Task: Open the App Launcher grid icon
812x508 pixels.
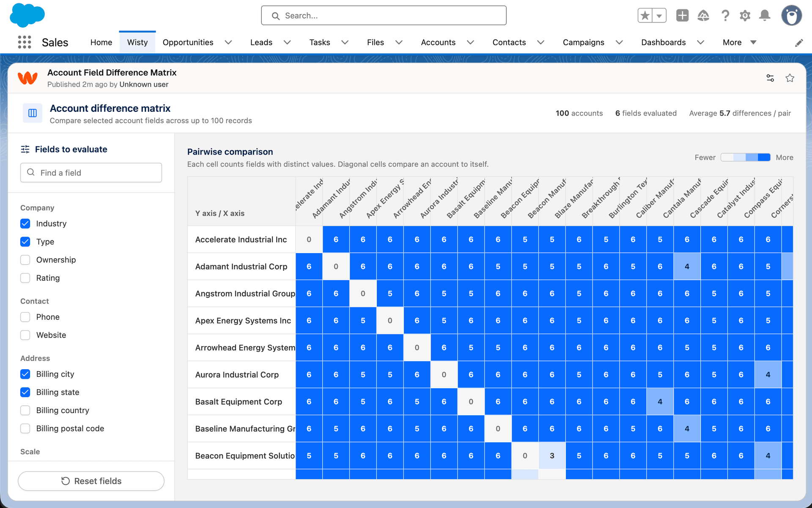Action: coord(25,42)
